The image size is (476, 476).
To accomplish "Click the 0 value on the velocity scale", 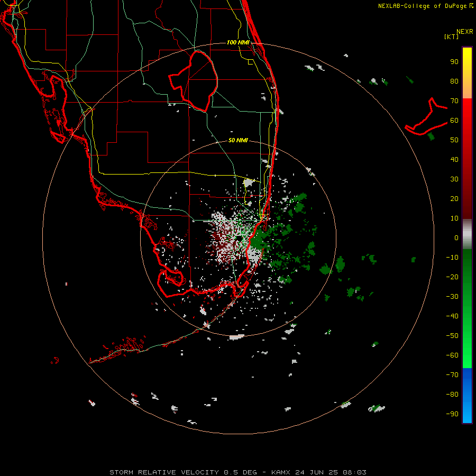I will [456, 237].
